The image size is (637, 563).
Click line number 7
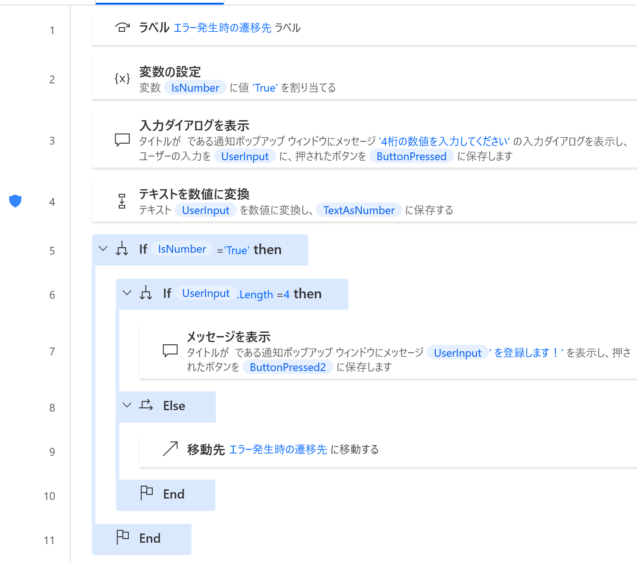[52, 352]
